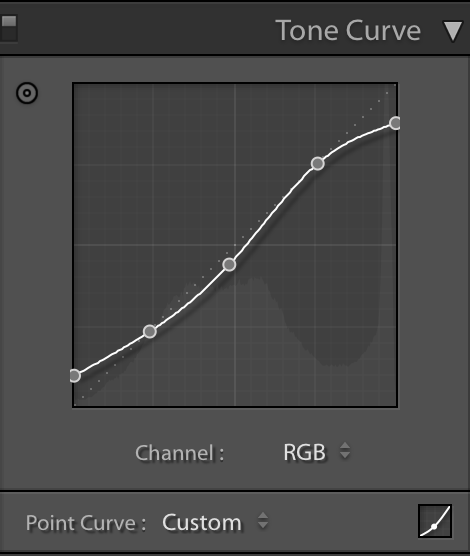Click the Channel label
This screenshot has height=556, width=470.
click(x=179, y=453)
